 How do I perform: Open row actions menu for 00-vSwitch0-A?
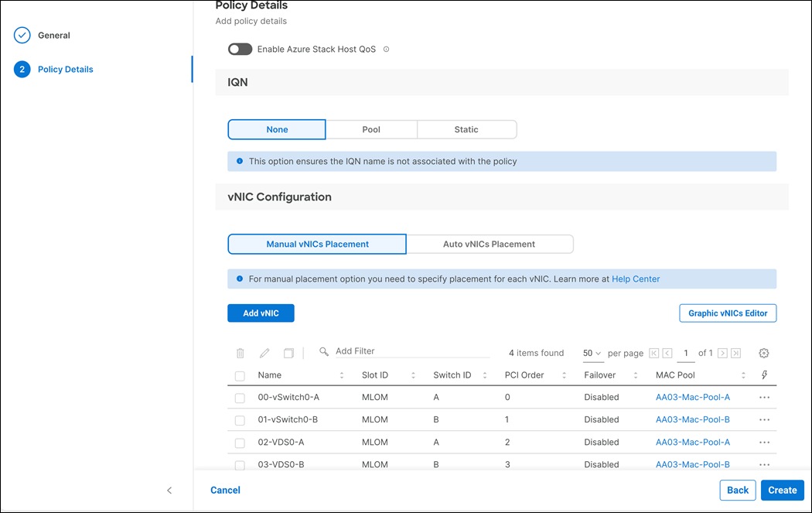(x=765, y=397)
